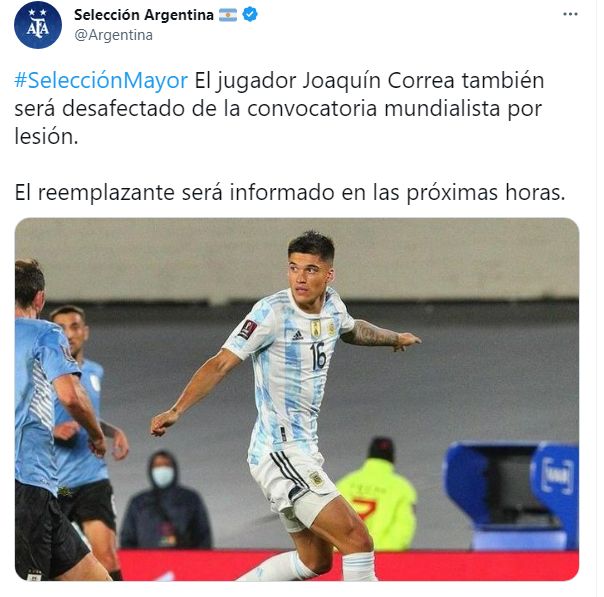The image size is (604, 597).
Task: Select the 'El reemplazante será informado' sentence
Action: tap(290, 192)
